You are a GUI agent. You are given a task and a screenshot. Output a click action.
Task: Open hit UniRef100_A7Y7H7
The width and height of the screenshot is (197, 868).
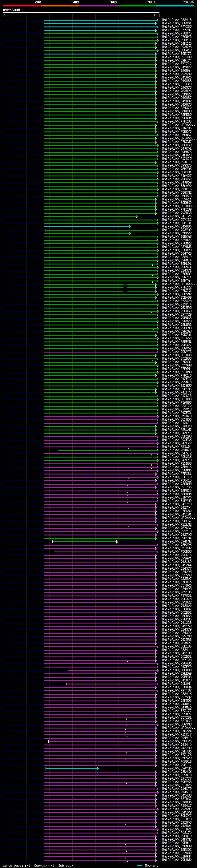click(176, 30)
